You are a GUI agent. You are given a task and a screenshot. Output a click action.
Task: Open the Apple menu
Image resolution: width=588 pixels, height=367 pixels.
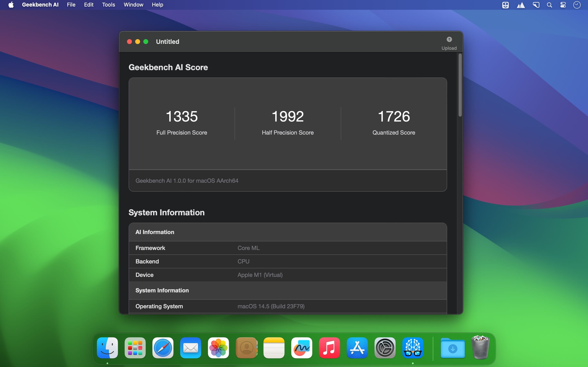tap(11, 5)
